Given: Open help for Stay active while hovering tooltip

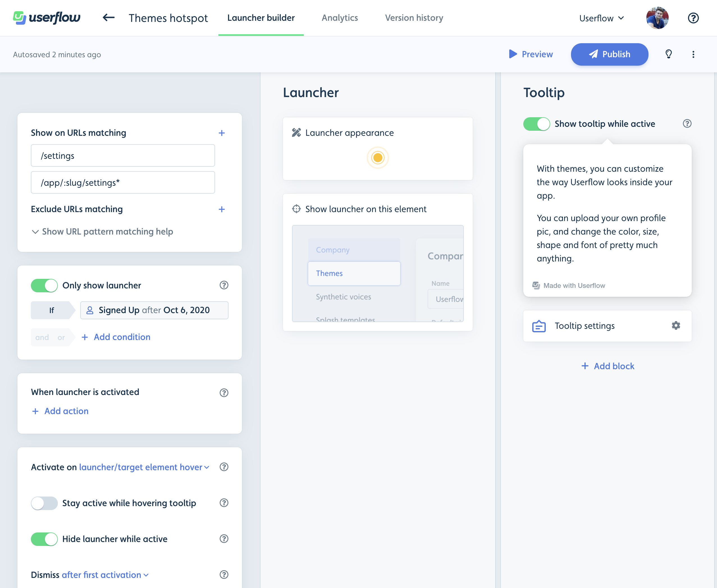Looking at the screenshot, I should coord(224,503).
